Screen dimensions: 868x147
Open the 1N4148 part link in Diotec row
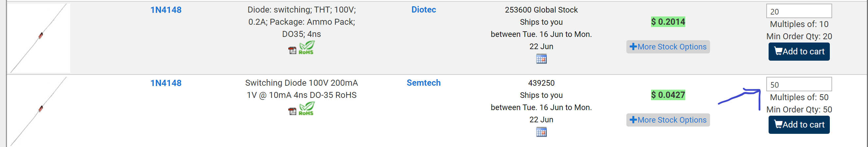click(166, 10)
